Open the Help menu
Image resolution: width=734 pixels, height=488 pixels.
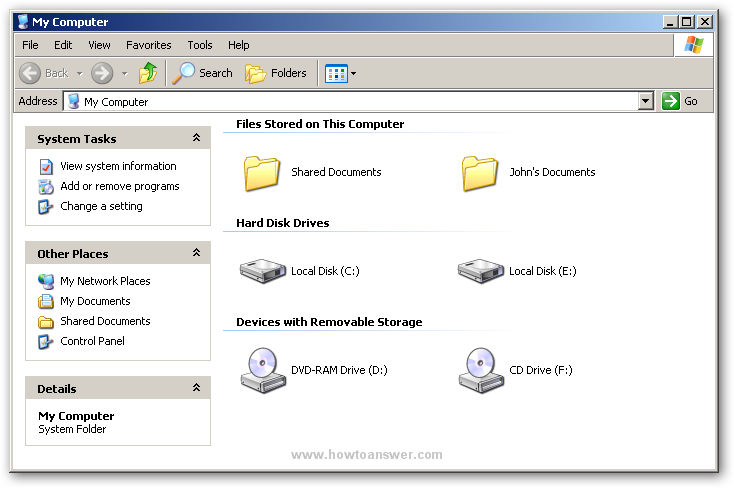pos(239,45)
